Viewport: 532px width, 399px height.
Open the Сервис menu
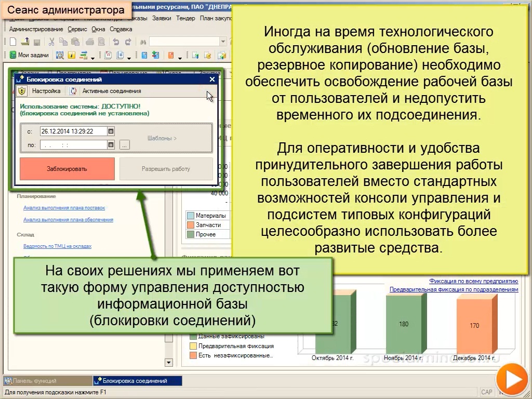click(77, 30)
